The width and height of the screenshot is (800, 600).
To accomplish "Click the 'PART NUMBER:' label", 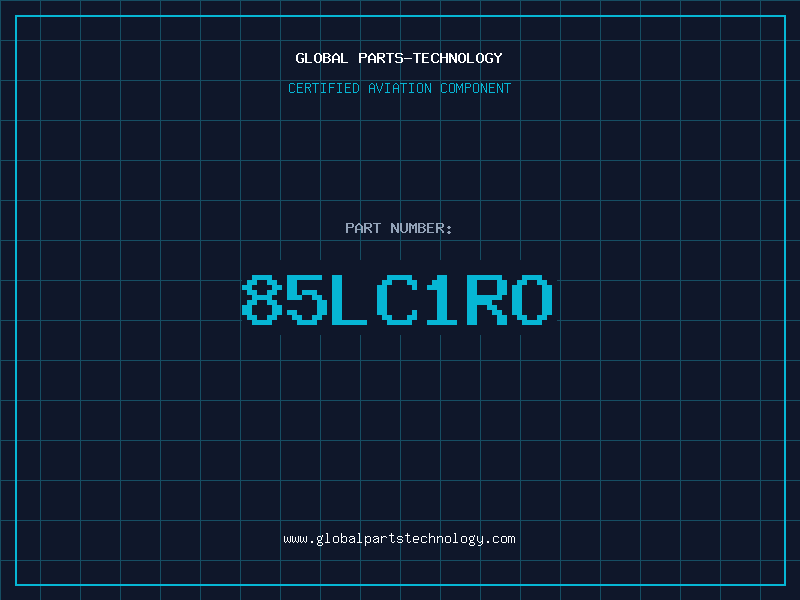I will [399, 228].
